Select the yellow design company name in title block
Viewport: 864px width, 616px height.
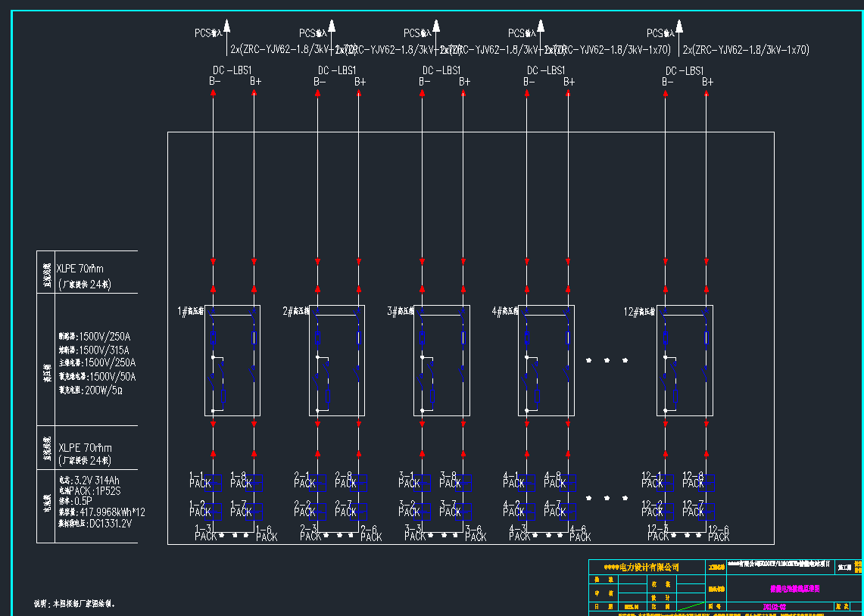(641, 567)
